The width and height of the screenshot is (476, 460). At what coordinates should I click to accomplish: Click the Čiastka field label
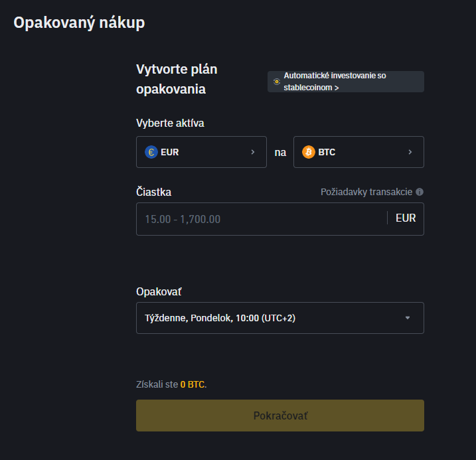point(153,192)
